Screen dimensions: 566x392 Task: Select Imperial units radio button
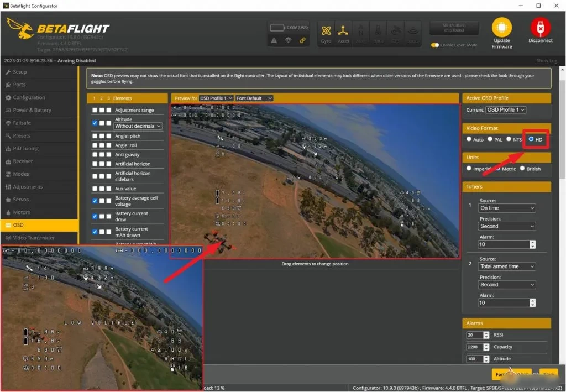[x=469, y=168]
